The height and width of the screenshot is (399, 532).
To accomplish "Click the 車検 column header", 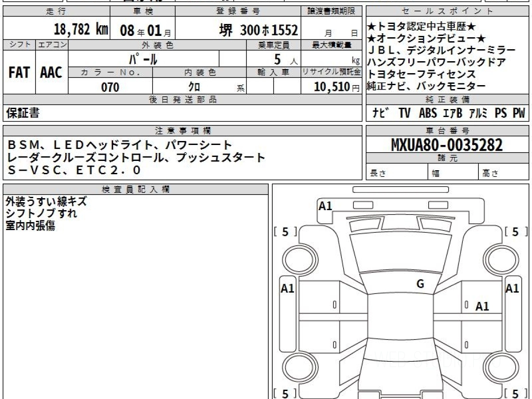I will [143, 12].
